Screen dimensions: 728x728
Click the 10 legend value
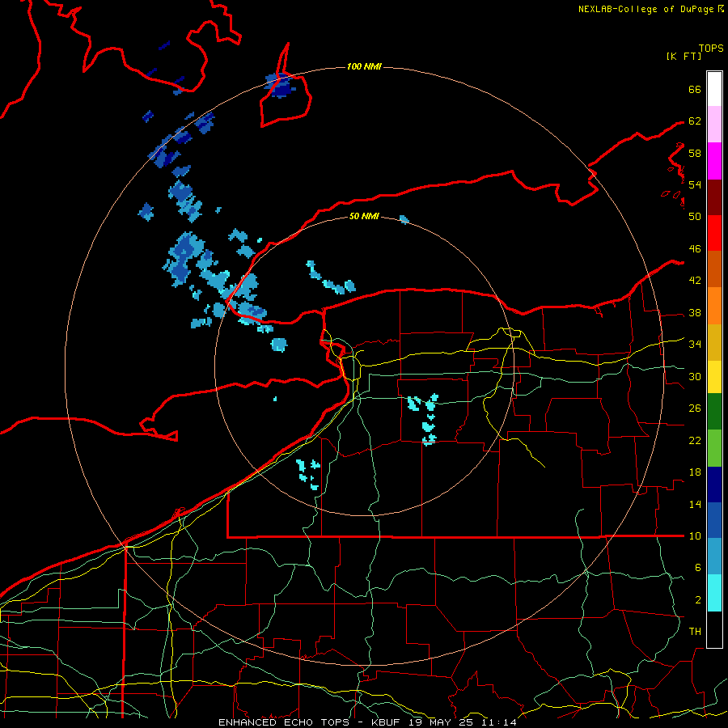pyautogui.click(x=695, y=535)
